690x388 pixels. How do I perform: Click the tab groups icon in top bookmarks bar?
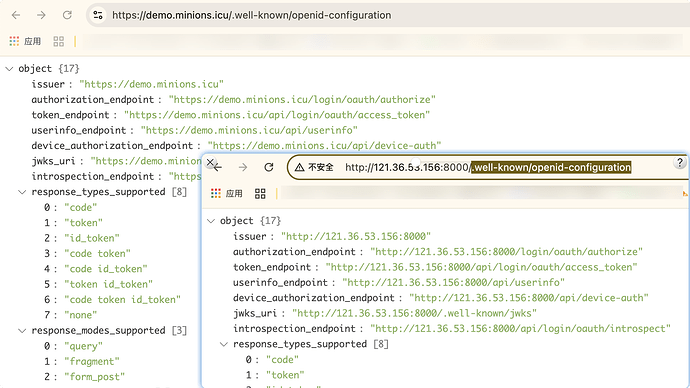(x=59, y=41)
